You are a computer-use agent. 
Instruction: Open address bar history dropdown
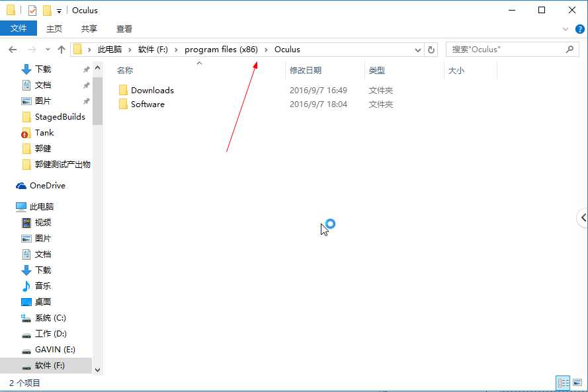[x=418, y=50]
